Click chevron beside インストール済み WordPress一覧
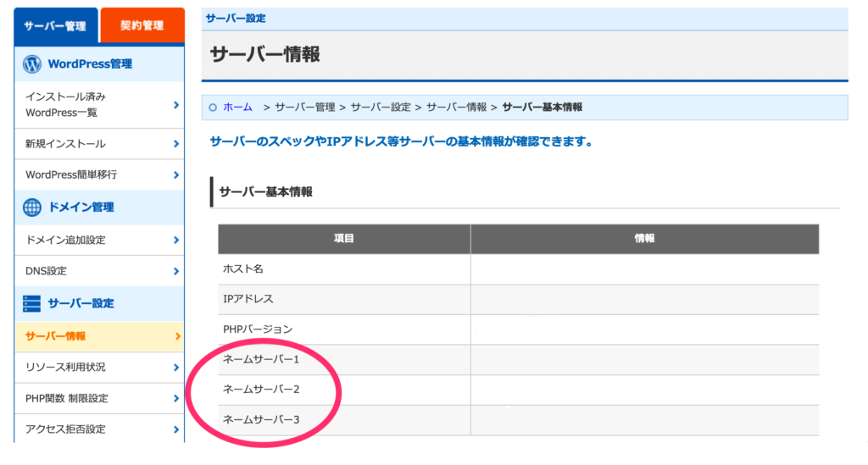The width and height of the screenshot is (868, 465). 176,104
